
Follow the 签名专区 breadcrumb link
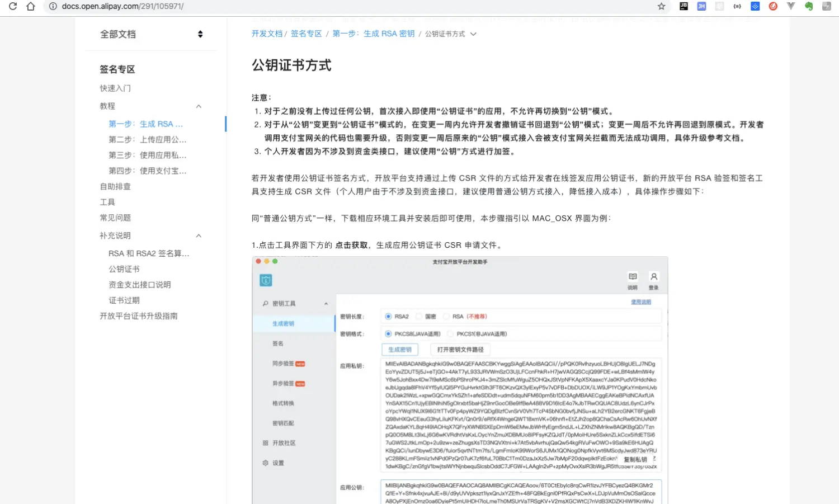coord(306,34)
